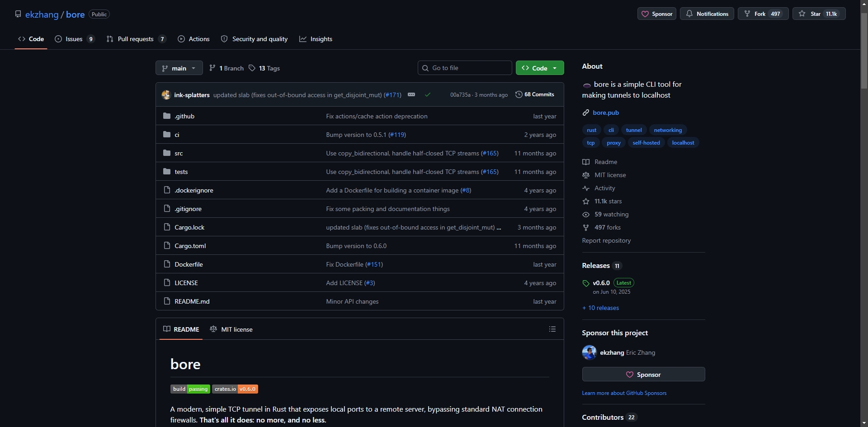Open the Cargo.toml file
868x427 pixels.
coord(190,246)
